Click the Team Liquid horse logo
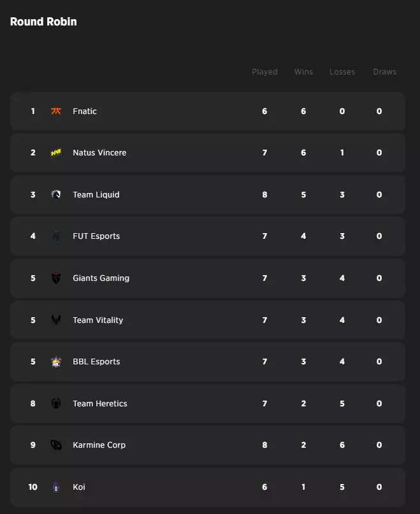Screen dimensions: 420x514 click(x=56, y=194)
